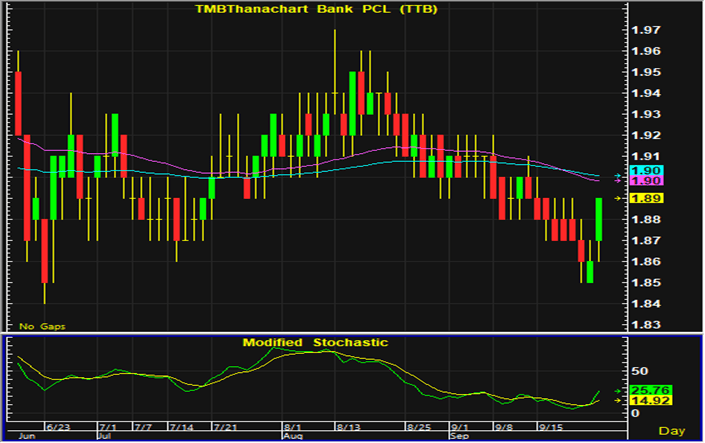The width and height of the screenshot is (705, 443).
Task: Click the Modified Stochastic indicator title
Action: 314,342
